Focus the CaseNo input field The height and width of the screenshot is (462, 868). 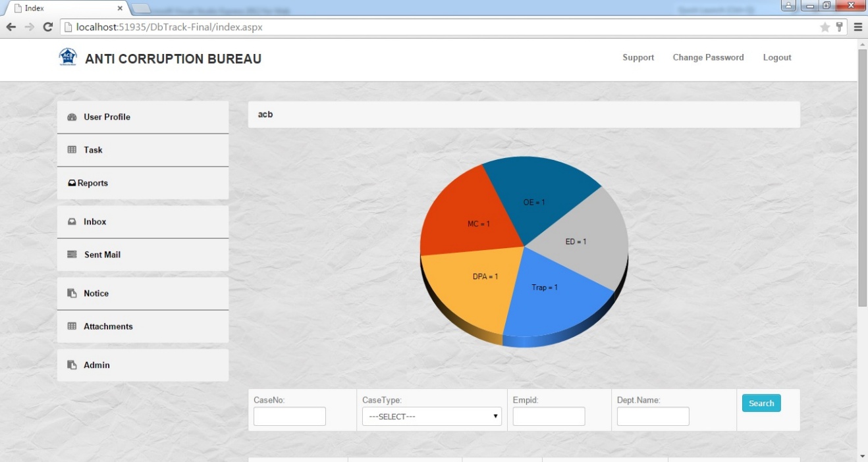290,417
